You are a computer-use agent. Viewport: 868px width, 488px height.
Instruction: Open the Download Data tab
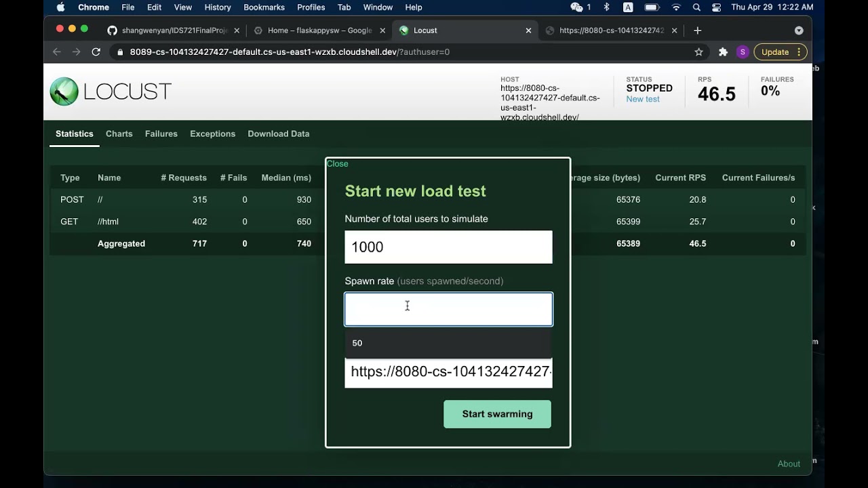click(x=279, y=134)
